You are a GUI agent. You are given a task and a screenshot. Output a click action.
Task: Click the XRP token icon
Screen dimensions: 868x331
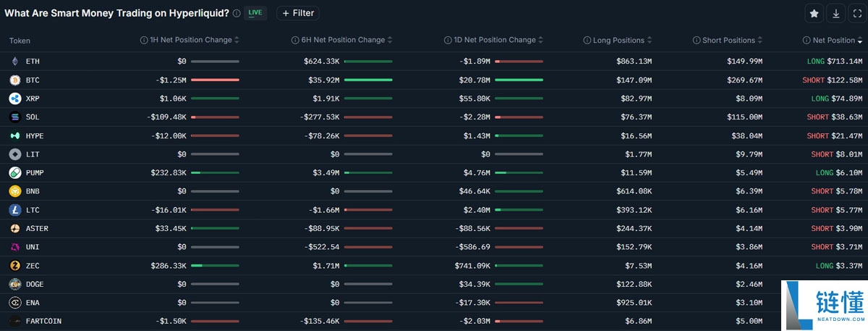pos(14,99)
